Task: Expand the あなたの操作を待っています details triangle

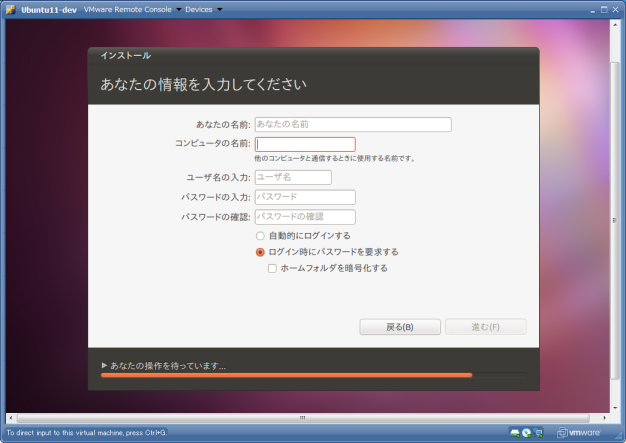Action: [x=104, y=365]
